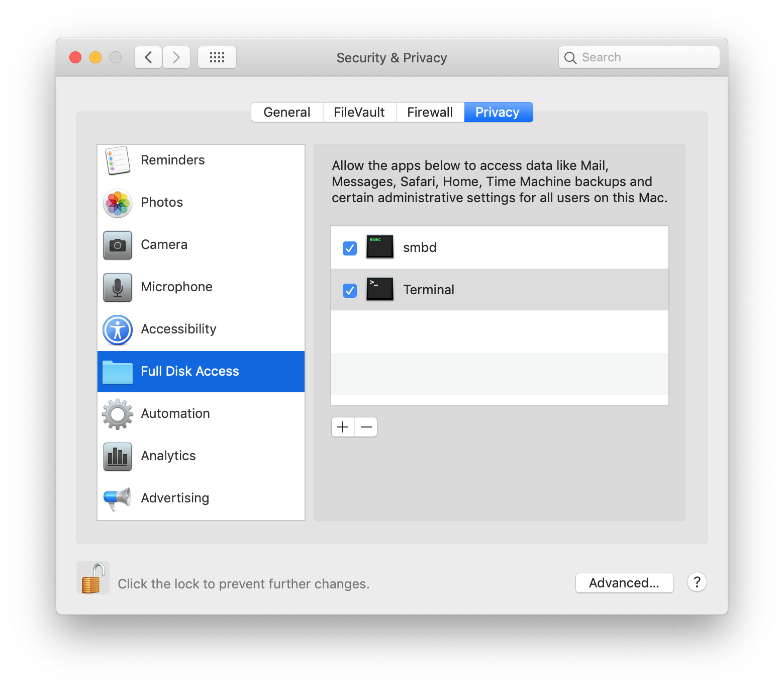Click the Advanced button
This screenshot has width=784, height=689.
pos(624,583)
